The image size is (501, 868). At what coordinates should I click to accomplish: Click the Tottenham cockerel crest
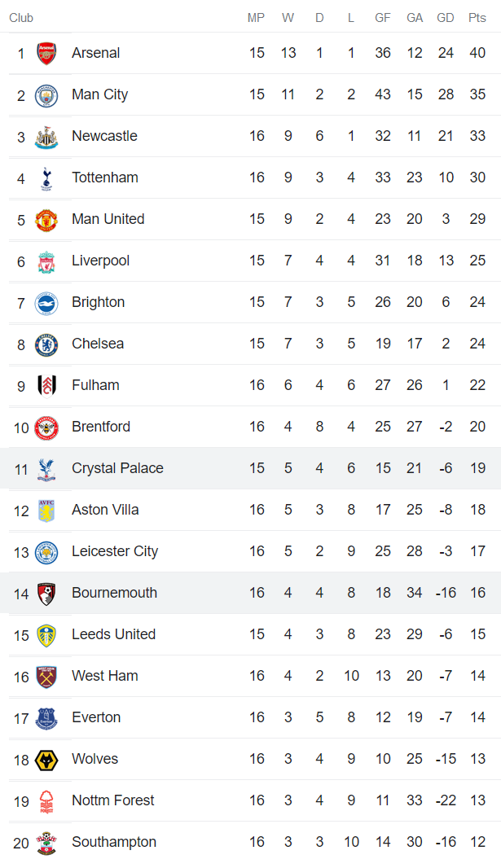click(46, 178)
